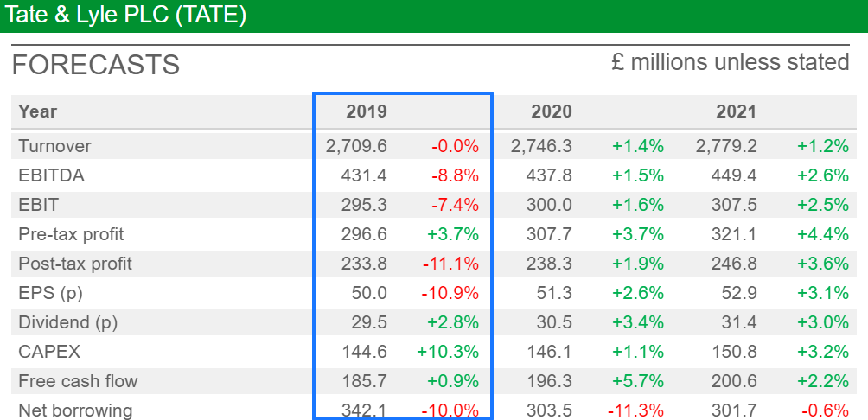This screenshot has height=420, width=868.
Task: Click 2019 EBITDA value 431.4
Action: (364, 175)
